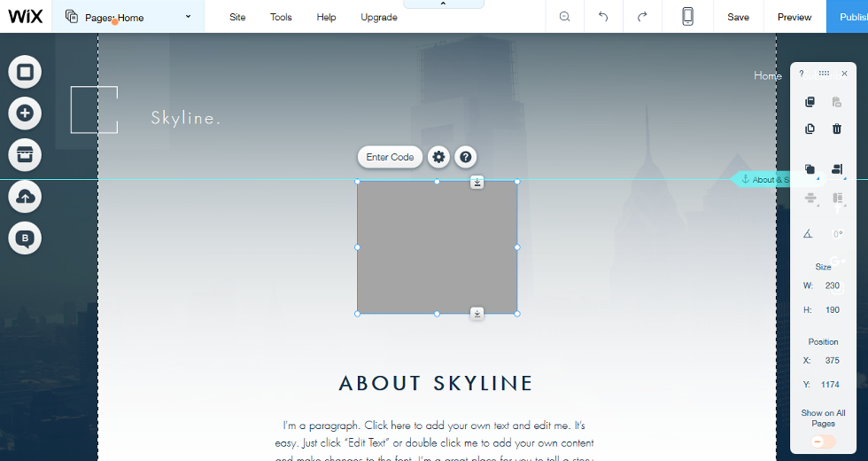
Task: Open the Help menu
Action: tap(326, 17)
